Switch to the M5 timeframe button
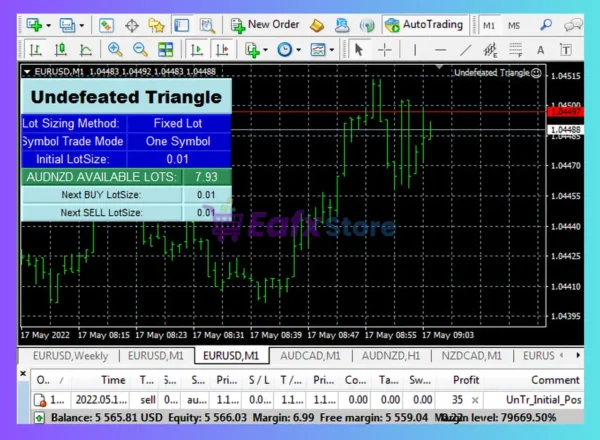 coord(514,26)
